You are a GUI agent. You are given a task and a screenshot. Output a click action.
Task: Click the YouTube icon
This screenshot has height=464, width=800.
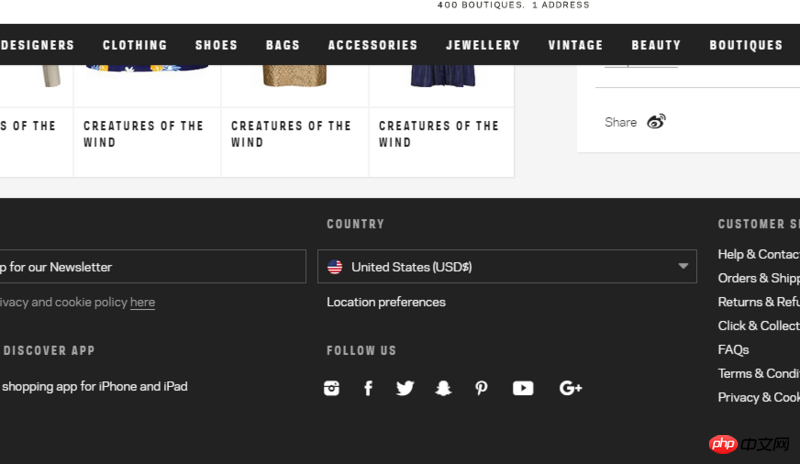(x=523, y=388)
